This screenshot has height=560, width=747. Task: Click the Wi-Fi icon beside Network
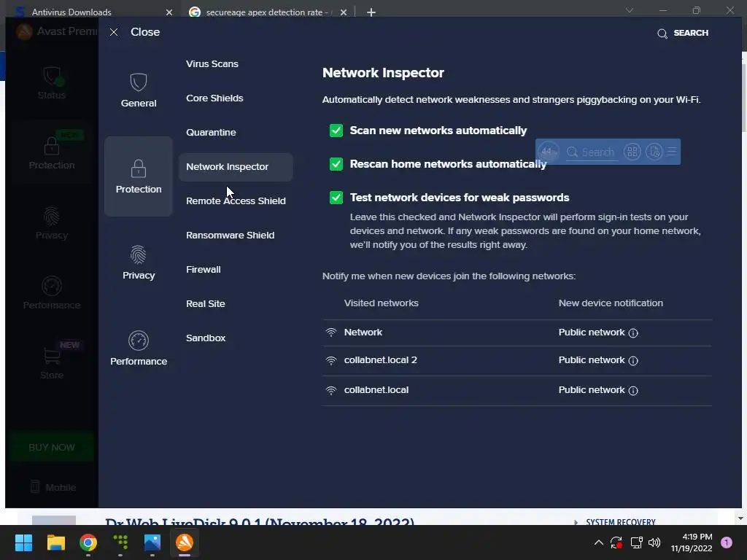coord(331,332)
